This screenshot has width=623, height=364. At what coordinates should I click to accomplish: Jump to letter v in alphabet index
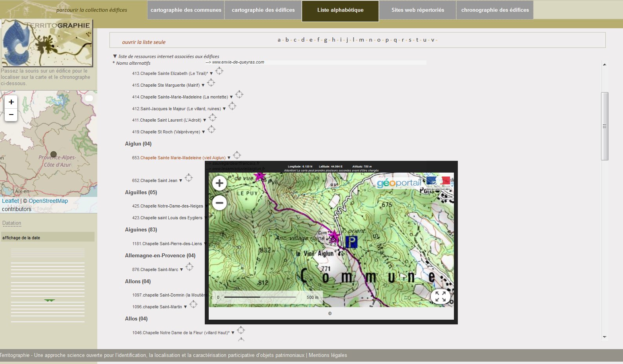click(433, 40)
